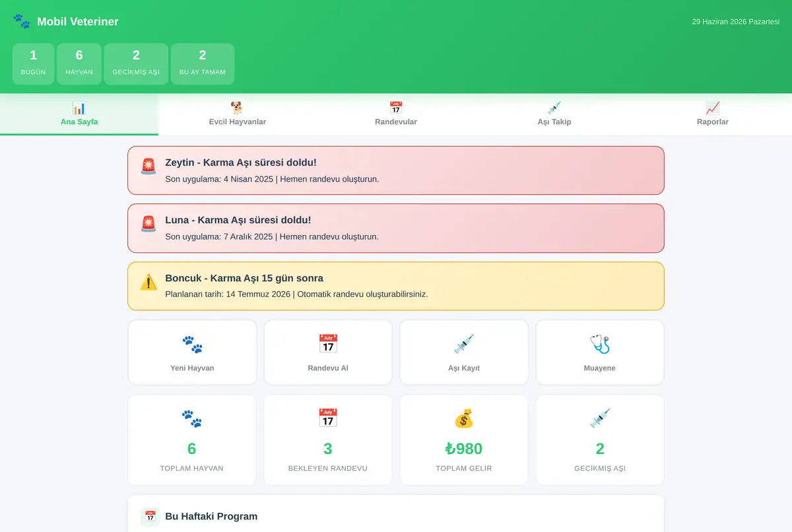
Task: Click the TOPLAM GELİR label
Action: point(464,469)
